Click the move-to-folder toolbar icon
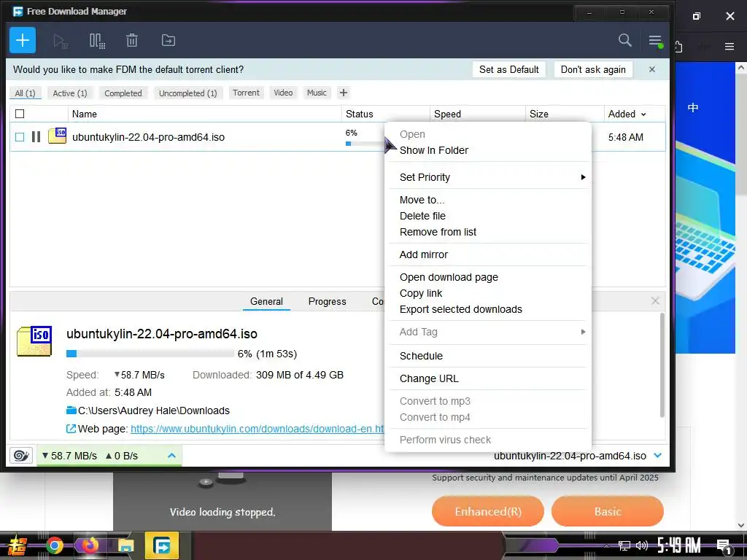Viewport: 747px width, 560px height. (x=169, y=41)
